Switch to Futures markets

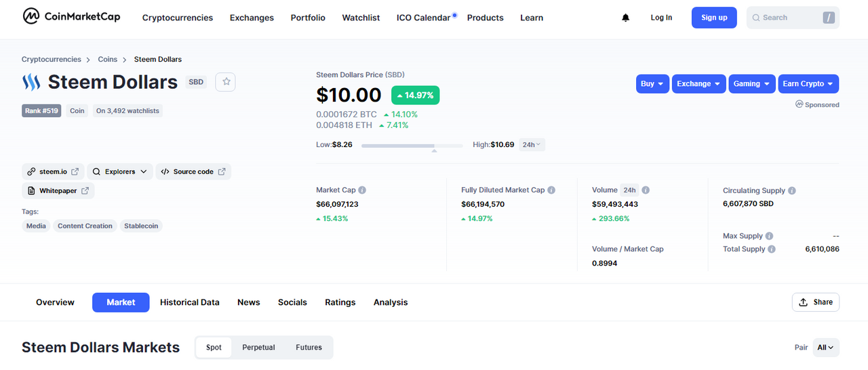(x=309, y=348)
